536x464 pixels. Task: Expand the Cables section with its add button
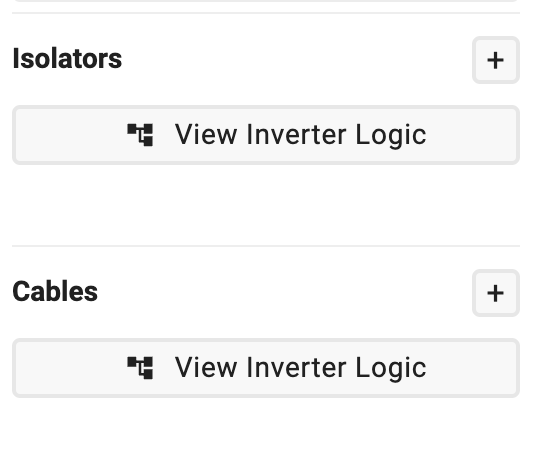(496, 293)
